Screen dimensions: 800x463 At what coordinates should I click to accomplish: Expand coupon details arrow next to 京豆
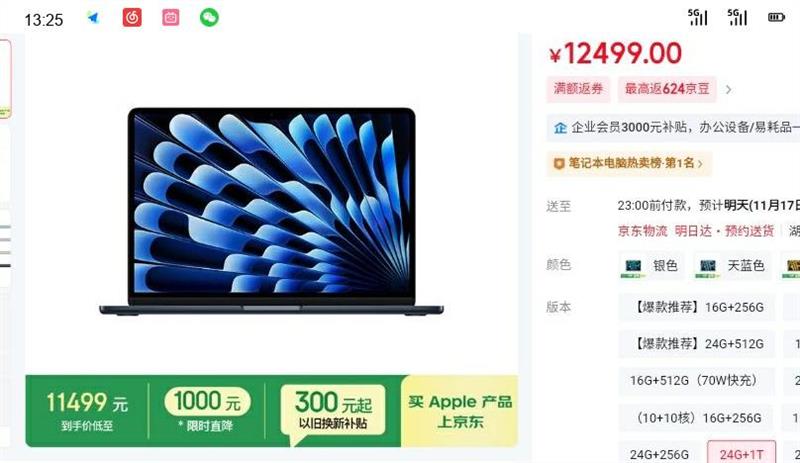coord(729,90)
